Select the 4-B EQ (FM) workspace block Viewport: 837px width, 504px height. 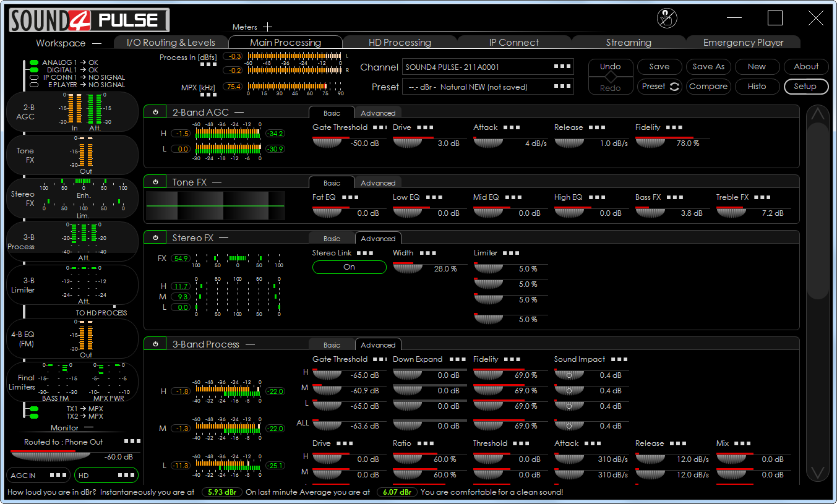coord(72,339)
